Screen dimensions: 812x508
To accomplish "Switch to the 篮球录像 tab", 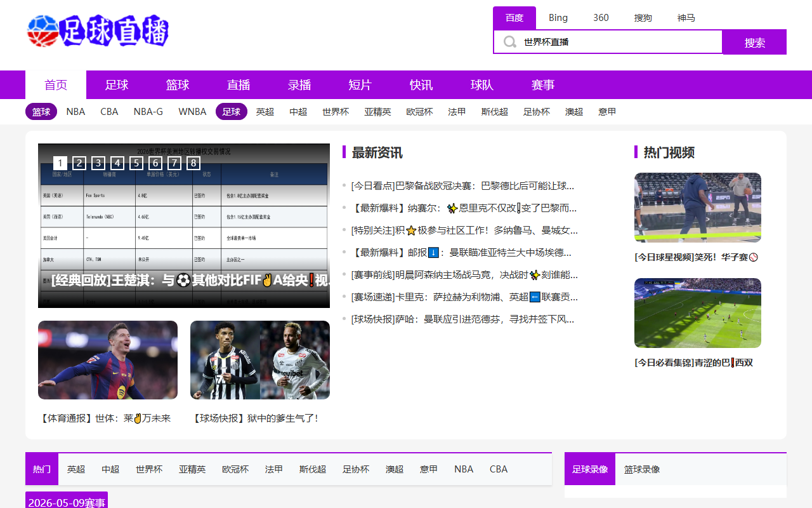I will click(x=642, y=469).
